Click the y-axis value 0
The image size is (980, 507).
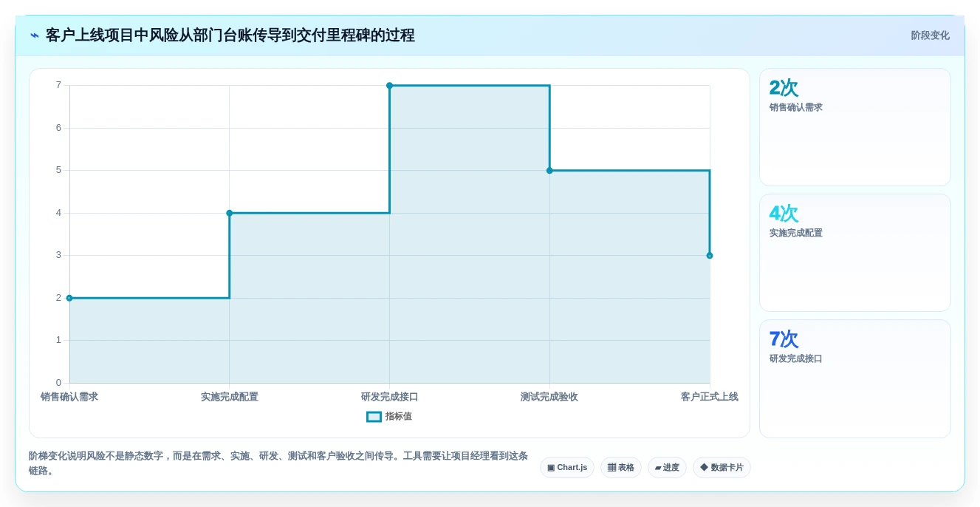point(58,383)
